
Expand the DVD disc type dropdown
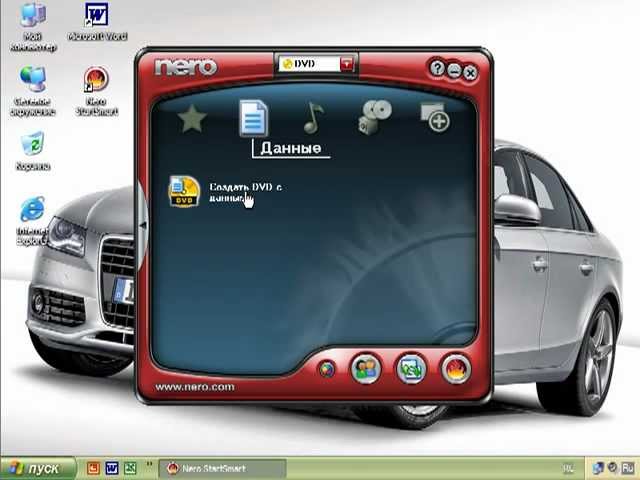tap(347, 64)
